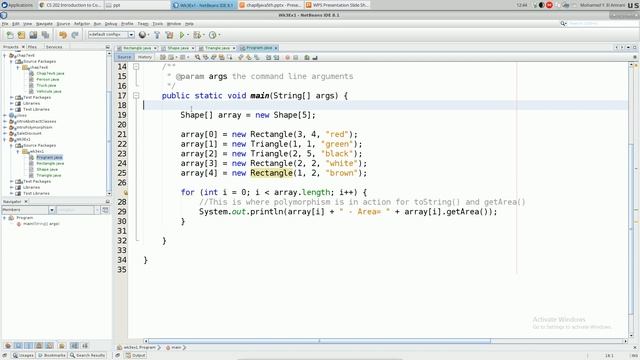Select Rectangle.java in Wk3Ex1 package tree
This screenshot has height=360, width=640.
pos(50,163)
